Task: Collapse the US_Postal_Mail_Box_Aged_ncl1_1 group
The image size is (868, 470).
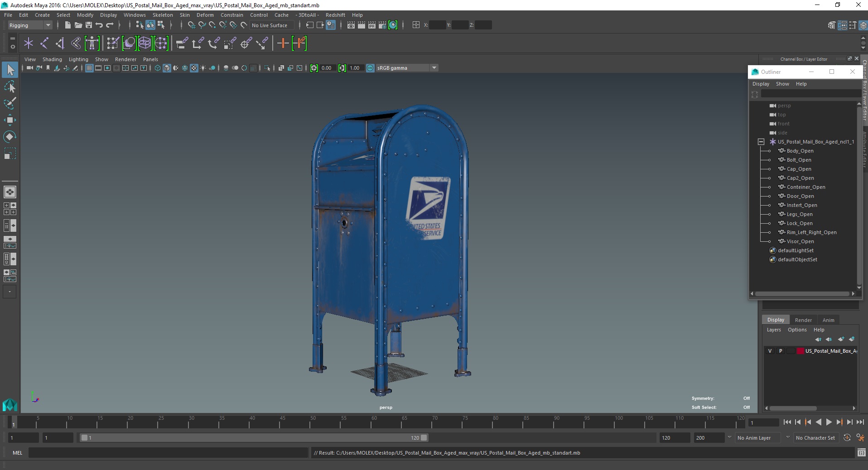Action: point(761,142)
